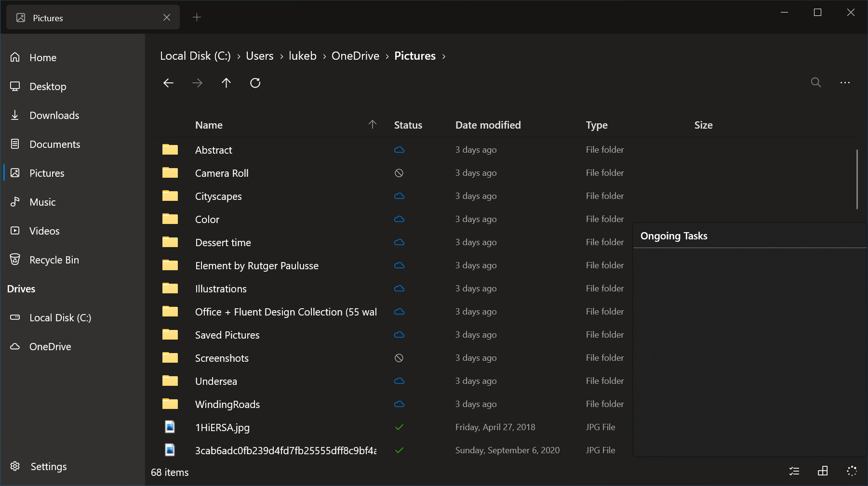Open Settings at sidebar bottom
The height and width of the screenshot is (486, 868).
(73, 466)
